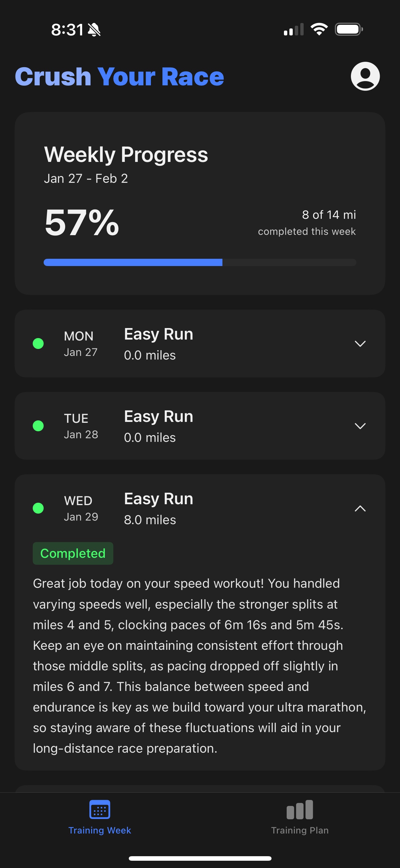This screenshot has width=400, height=868.
Task: Collapse the Wednesday Jan 29 Easy Run
Action: (360, 508)
